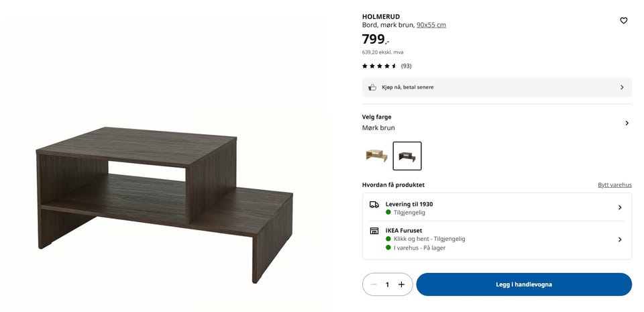Viewport: 644px width, 312px height.
Task: Open the 93 reviews count
Action: (x=407, y=66)
